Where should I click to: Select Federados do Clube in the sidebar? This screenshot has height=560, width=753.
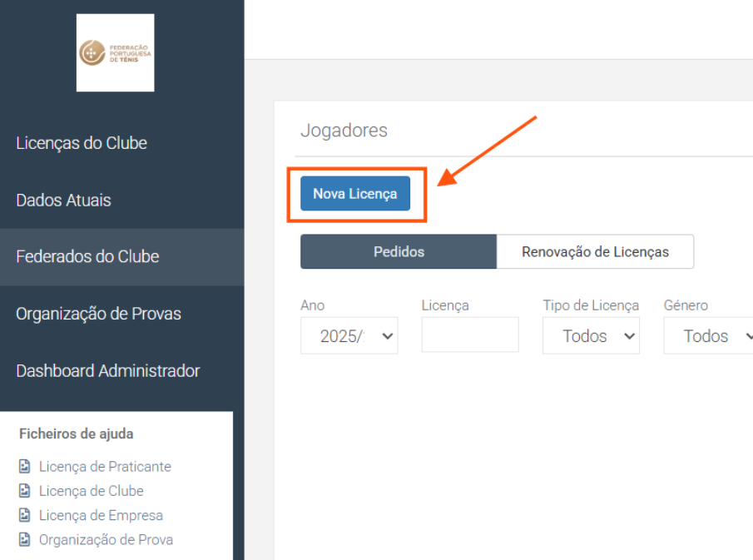[x=87, y=257]
